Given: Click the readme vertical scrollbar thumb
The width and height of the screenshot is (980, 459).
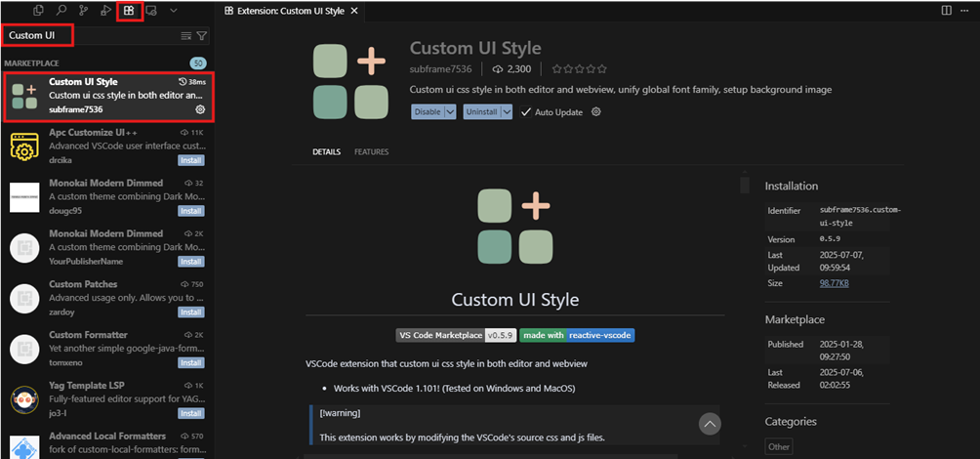Looking at the screenshot, I should tap(745, 185).
